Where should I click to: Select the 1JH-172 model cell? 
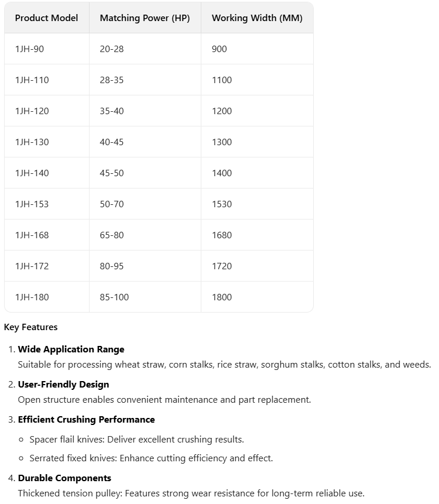[32, 266]
